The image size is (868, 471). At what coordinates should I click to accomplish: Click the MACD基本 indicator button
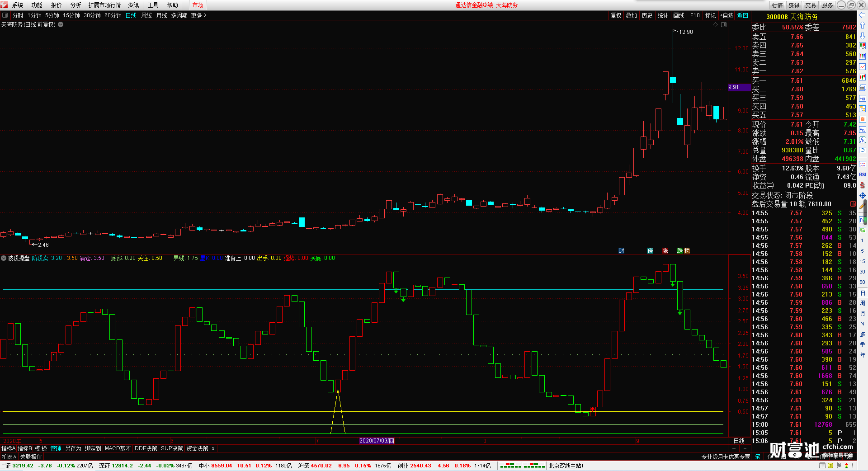tap(118, 448)
